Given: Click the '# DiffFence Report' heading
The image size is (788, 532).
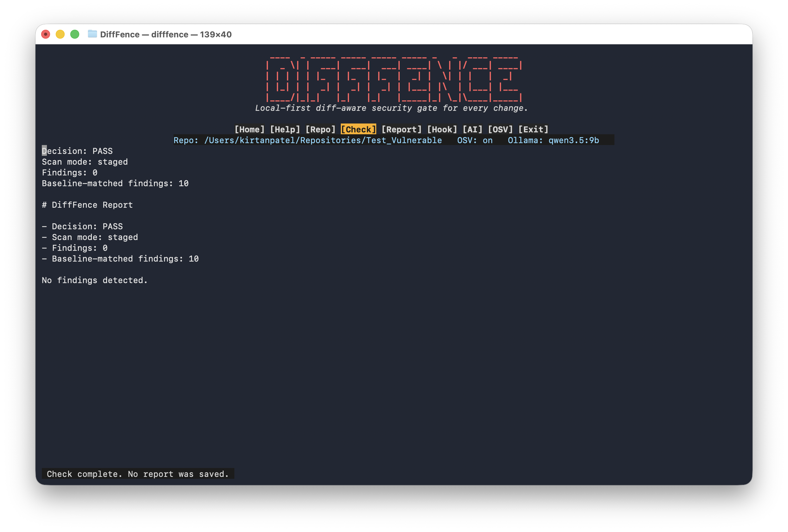Looking at the screenshot, I should 87,205.
